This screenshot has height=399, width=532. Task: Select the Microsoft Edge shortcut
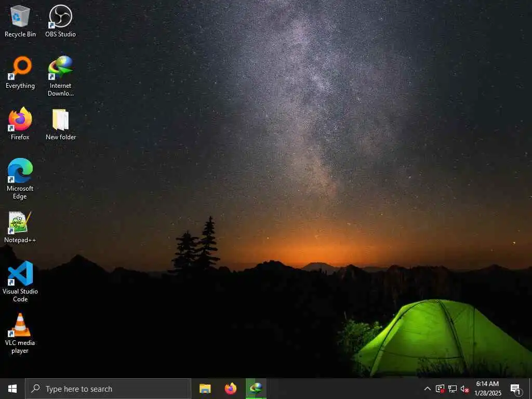(x=20, y=179)
